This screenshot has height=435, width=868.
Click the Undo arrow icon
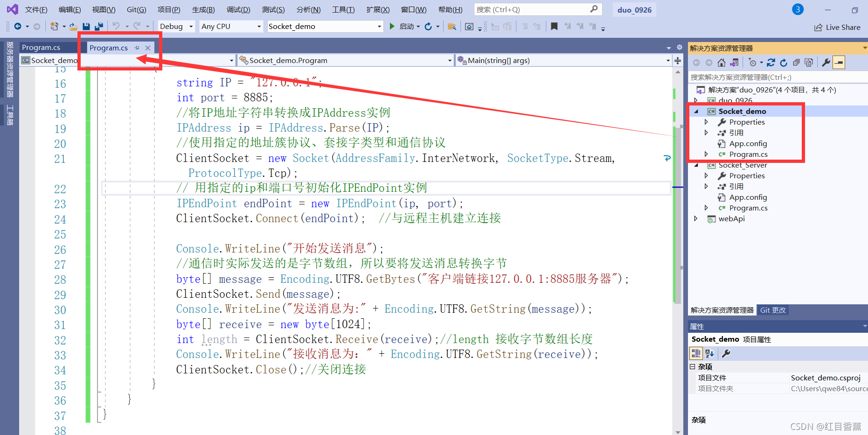(116, 27)
